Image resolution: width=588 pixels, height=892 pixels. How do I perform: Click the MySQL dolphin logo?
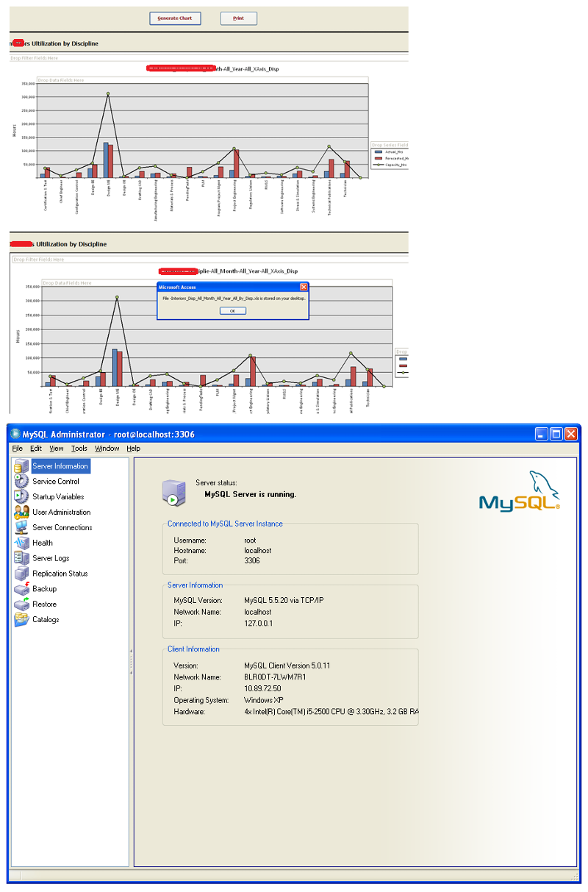click(x=520, y=491)
